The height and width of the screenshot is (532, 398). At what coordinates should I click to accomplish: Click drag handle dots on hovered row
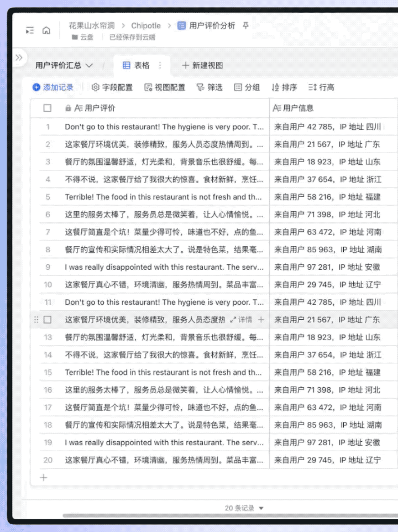pyautogui.click(x=36, y=320)
